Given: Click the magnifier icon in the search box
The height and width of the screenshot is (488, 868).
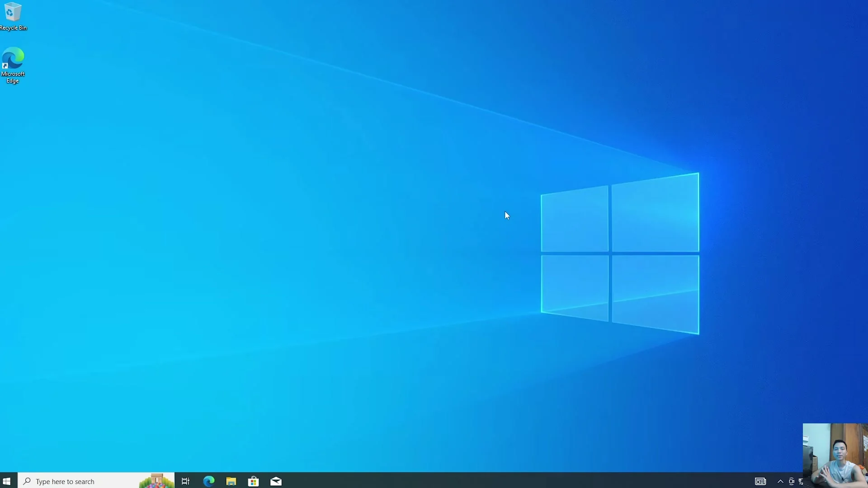Looking at the screenshot, I should pyautogui.click(x=27, y=481).
